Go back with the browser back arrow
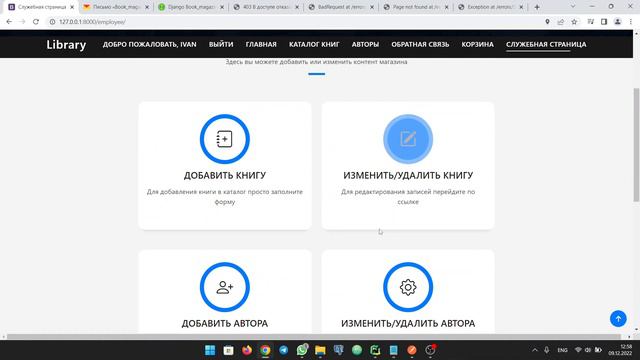This screenshot has width=640, height=360. click(9, 22)
